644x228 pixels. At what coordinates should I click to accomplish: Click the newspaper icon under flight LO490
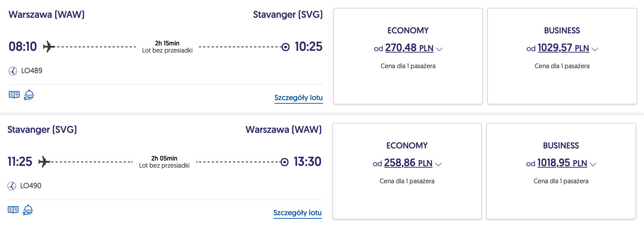click(x=13, y=210)
